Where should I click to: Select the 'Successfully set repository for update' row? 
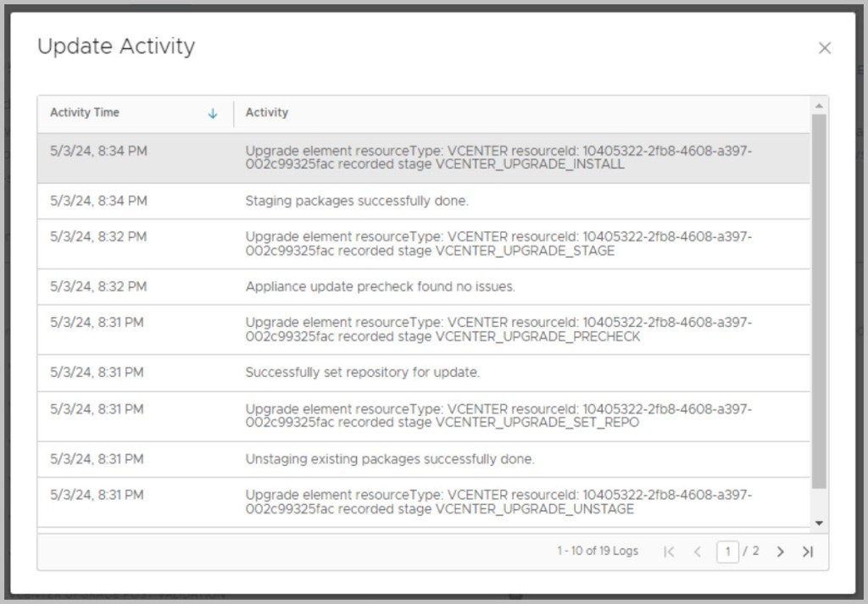click(424, 373)
